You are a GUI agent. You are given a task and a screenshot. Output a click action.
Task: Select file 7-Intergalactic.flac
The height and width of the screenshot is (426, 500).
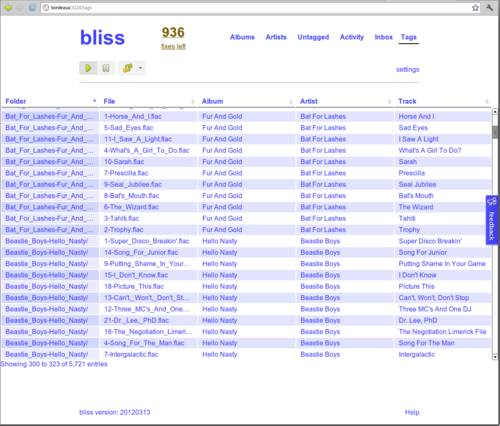pos(149,354)
